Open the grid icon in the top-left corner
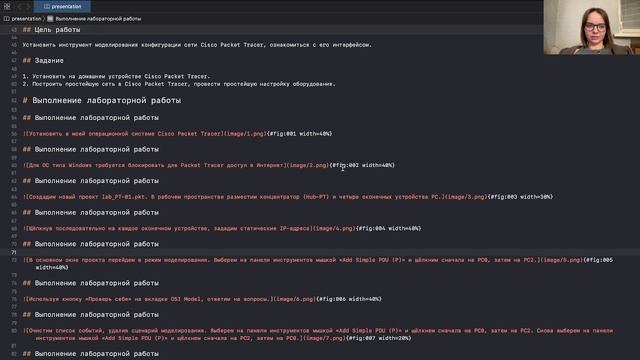640x360 pixels. tap(7, 6)
